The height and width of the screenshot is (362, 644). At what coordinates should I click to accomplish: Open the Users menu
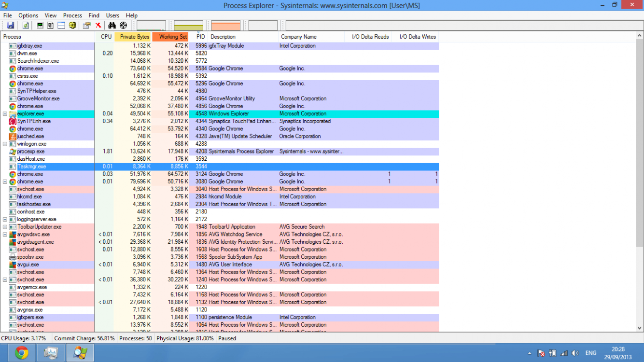coord(112,15)
